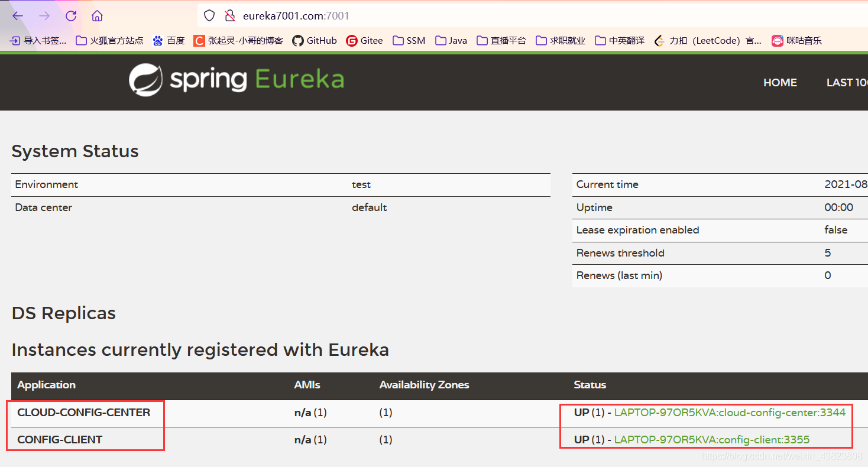Click the 'Lease expiration enabled' row label
The width and height of the screenshot is (868, 467).
tap(638, 230)
